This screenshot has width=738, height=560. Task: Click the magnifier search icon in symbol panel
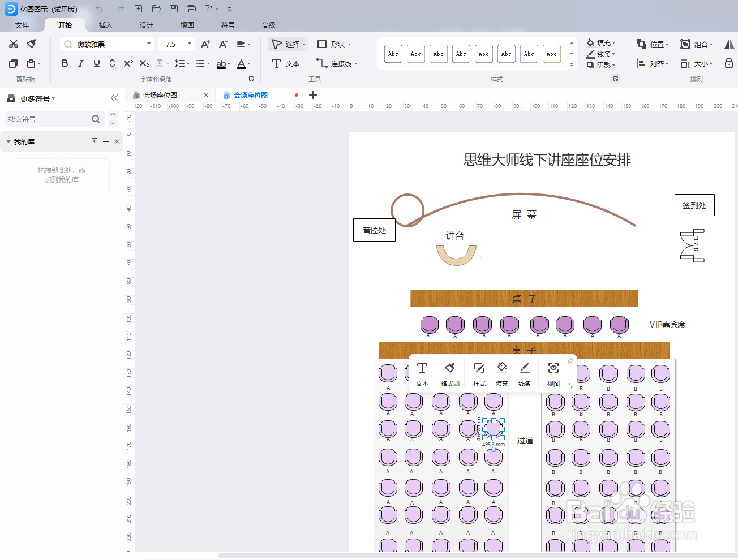pos(96,119)
